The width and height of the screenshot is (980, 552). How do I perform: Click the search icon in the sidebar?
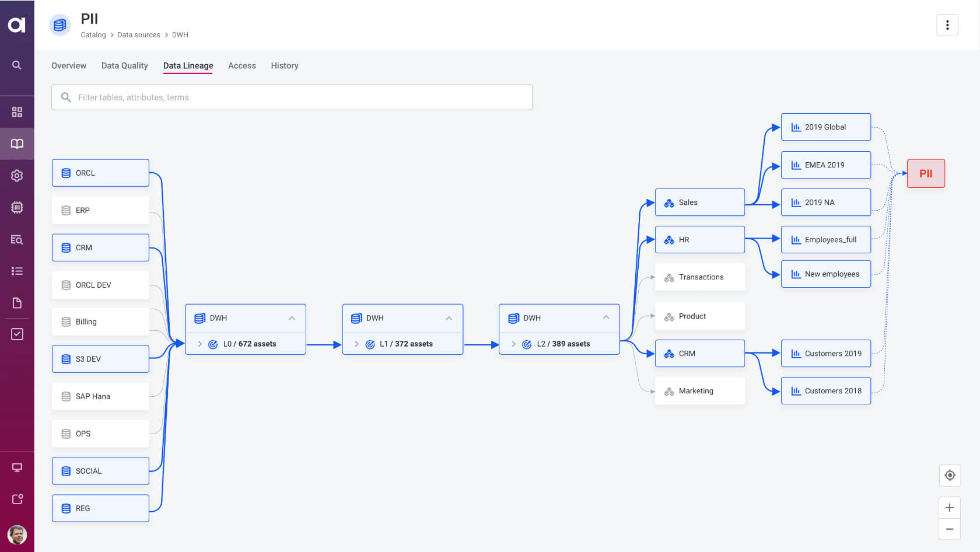(x=17, y=65)
